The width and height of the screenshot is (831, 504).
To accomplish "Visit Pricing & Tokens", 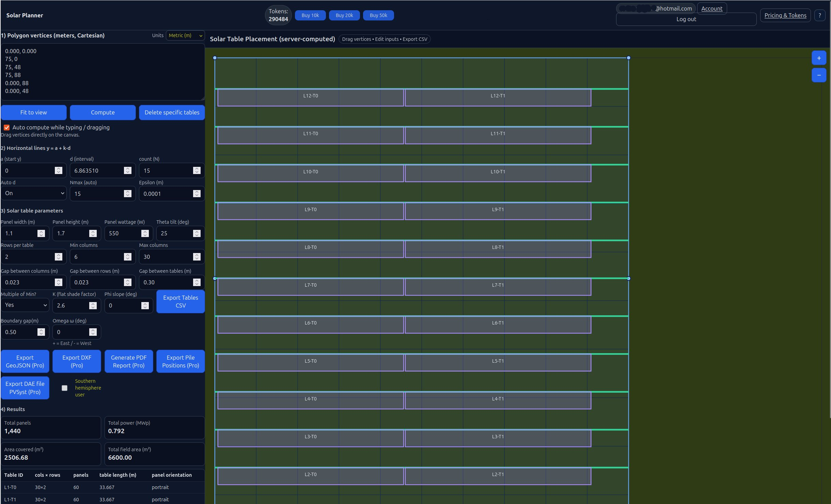I will point(785,15).
